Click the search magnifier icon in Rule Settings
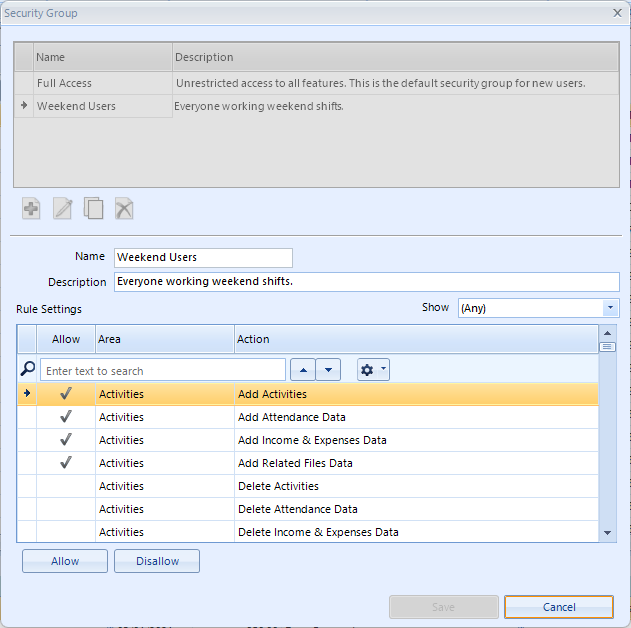The image size is (631, 628). (x=27, y=369)
